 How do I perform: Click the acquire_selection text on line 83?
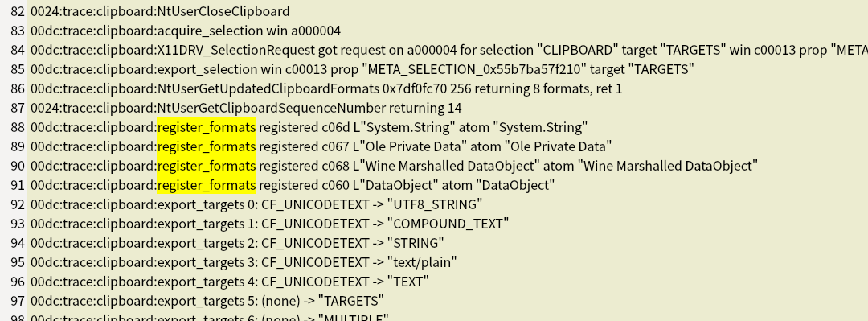[x=211, y=31]
